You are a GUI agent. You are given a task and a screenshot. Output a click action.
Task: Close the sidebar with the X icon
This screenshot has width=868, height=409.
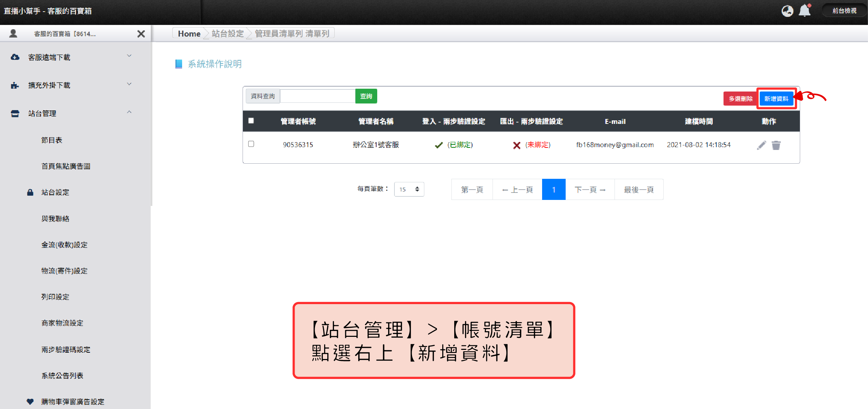141,34
